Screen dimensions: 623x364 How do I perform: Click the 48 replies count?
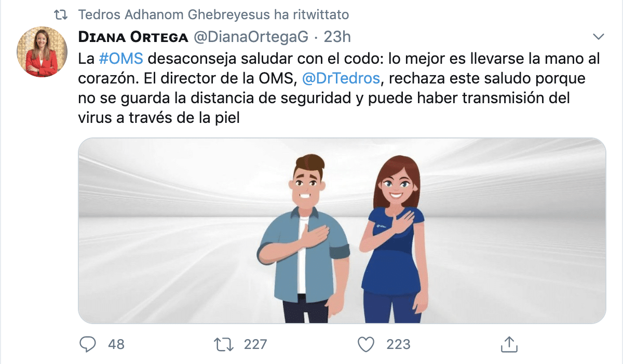tap(116, 344)
